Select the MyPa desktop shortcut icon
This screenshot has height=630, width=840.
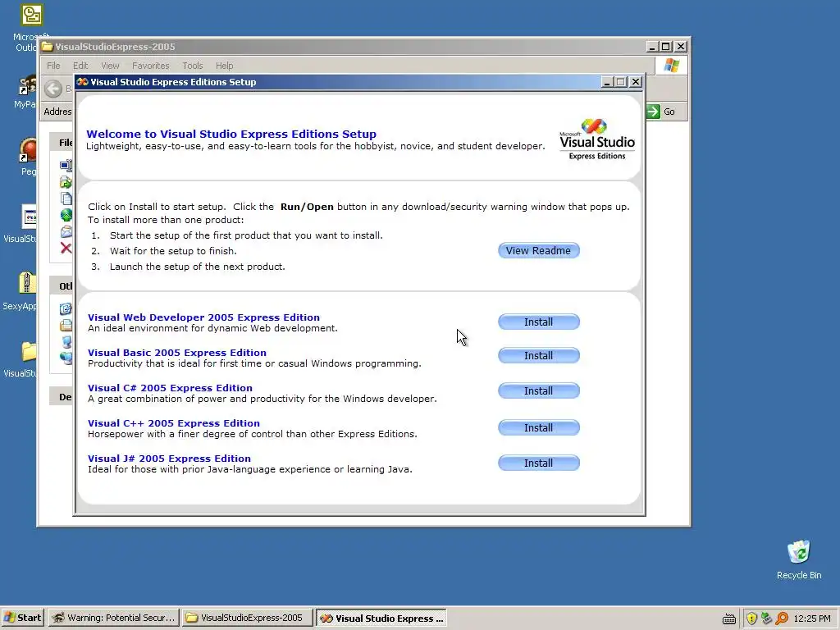pyautogui.click(x=27, y=85)
